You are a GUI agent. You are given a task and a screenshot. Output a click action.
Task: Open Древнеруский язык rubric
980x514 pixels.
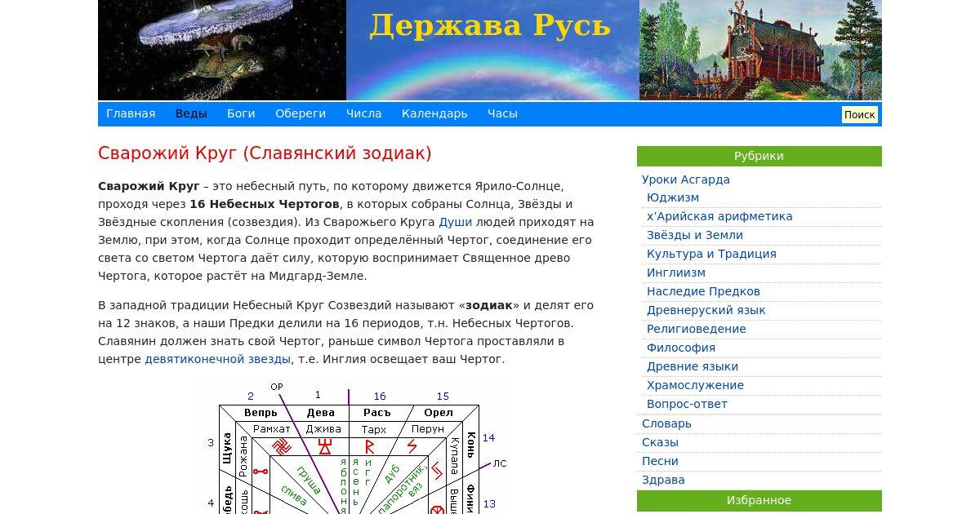(x=706, y=310)
